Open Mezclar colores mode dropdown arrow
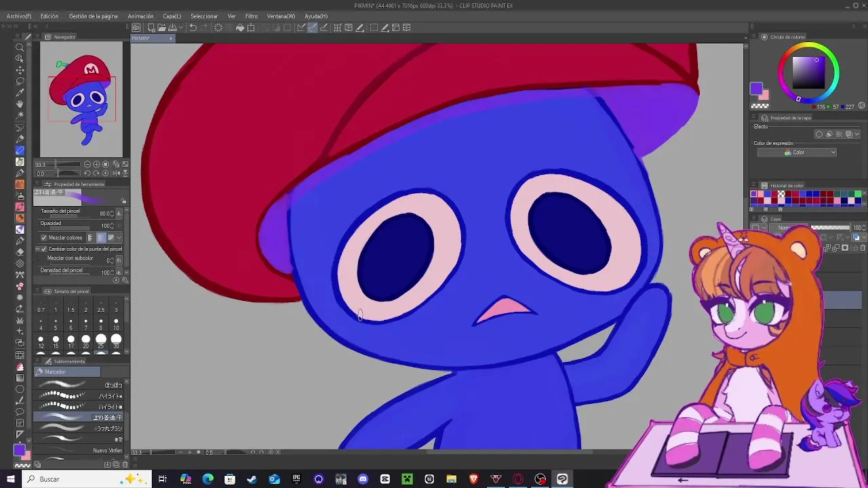This screenshot has width=868, height=488. point(119,238)
